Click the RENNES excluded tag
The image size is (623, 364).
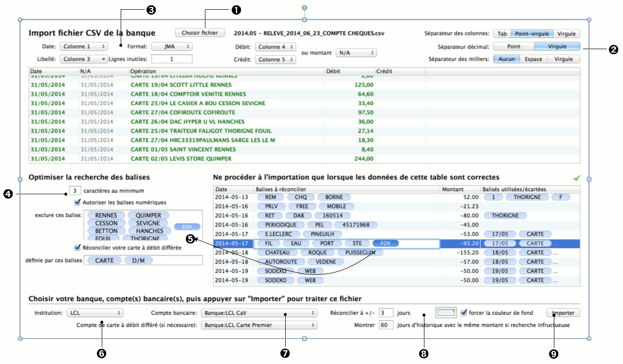(x=106, y=216)
